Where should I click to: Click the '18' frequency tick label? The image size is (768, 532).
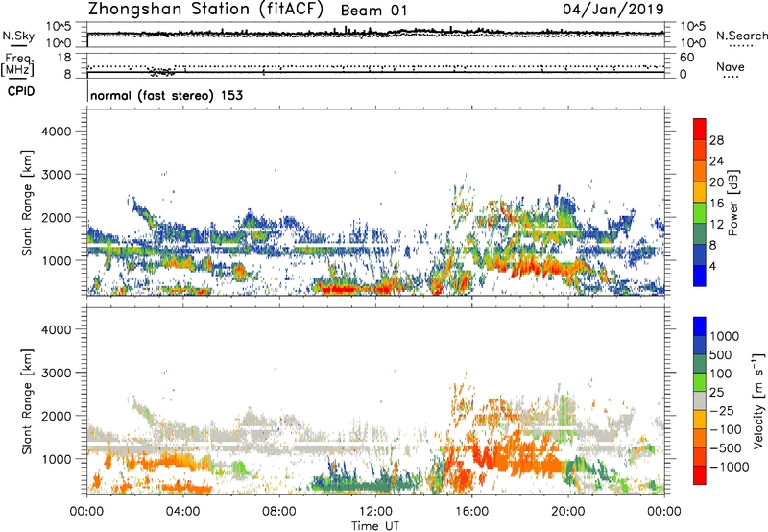point(64,58)
